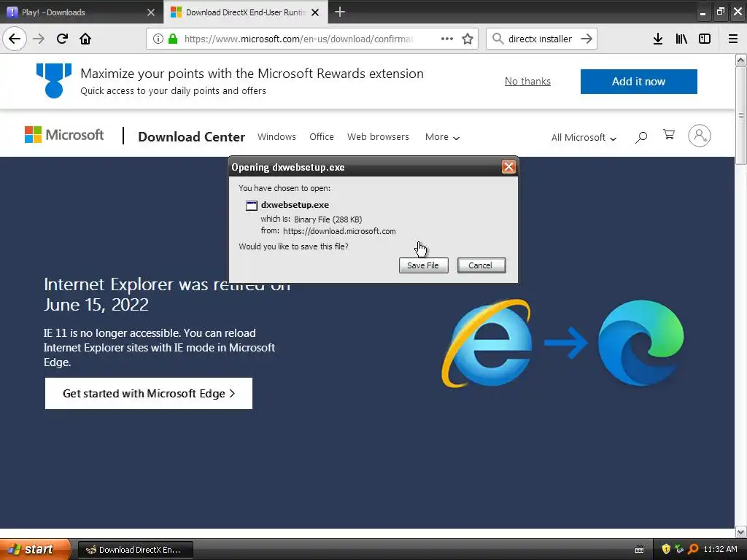The width and height of the screenshot is (747, 560).
Task: Open the Web browsers navigation item
Action: [378, 136]
